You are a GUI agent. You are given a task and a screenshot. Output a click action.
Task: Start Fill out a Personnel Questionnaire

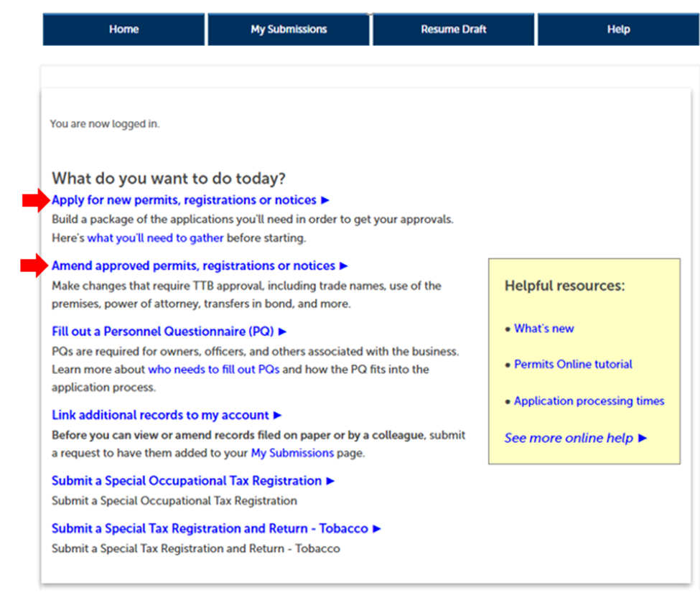(x=162, y=332)
